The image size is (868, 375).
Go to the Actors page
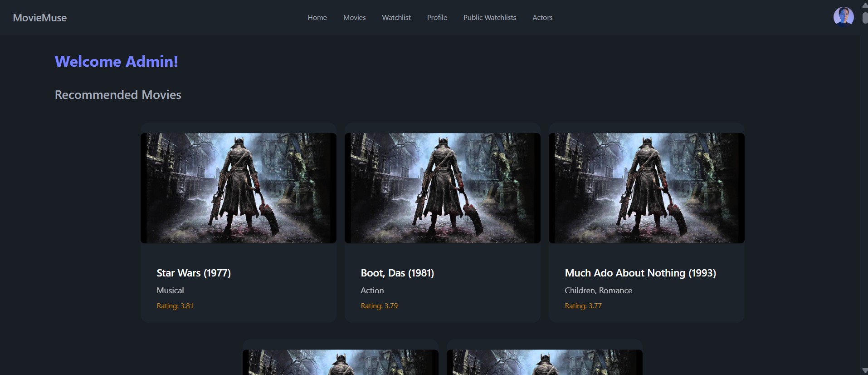[x=542, y=18]
